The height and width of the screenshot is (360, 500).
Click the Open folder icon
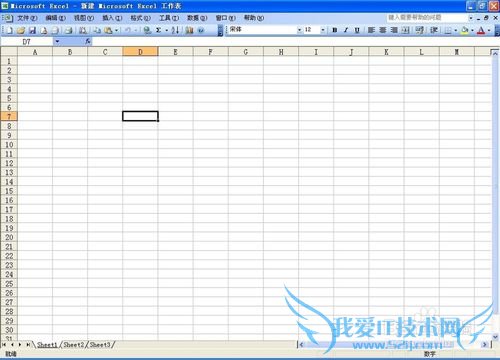coord(21,30)
